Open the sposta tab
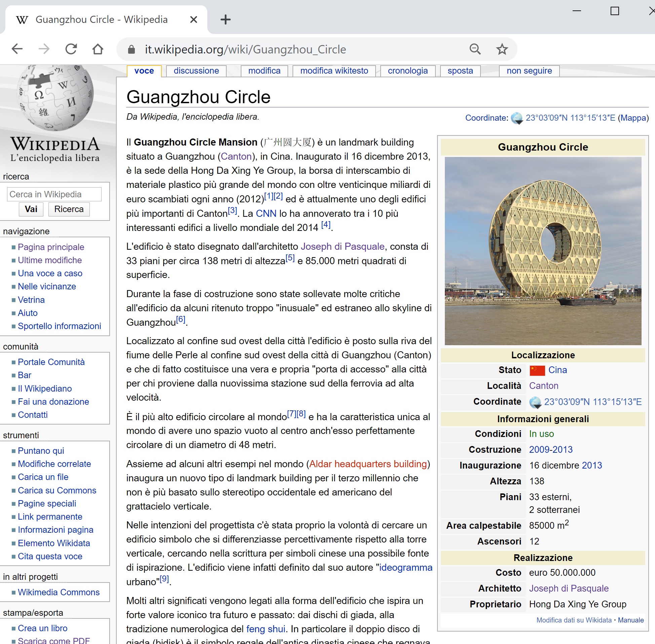The image size is (655, 644). pos(460,71)
